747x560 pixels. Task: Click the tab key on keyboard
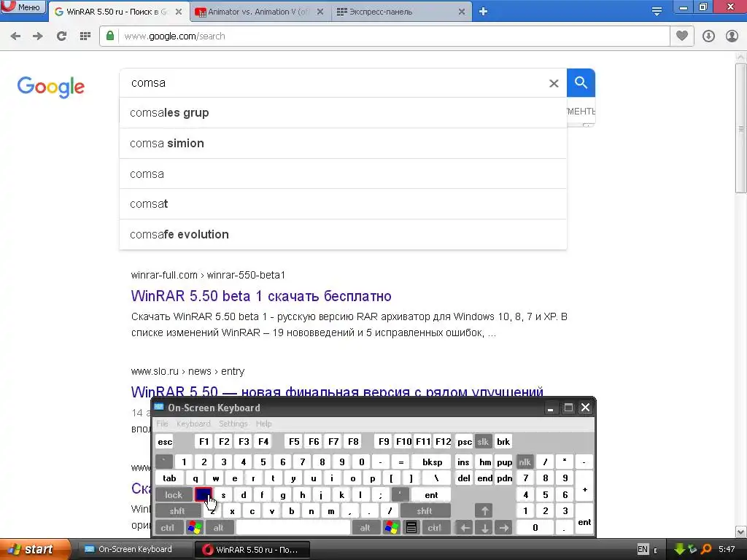(169, 478)
